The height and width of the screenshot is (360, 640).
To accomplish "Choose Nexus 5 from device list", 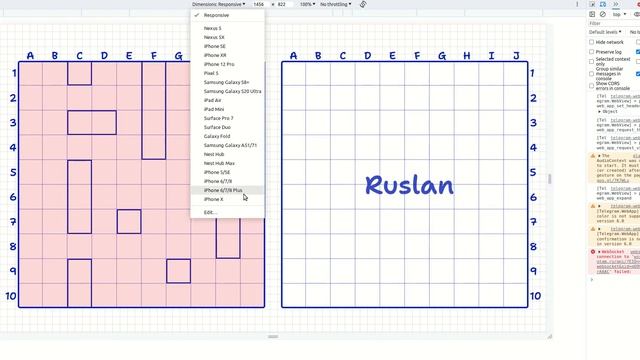I will coord(227,28).
